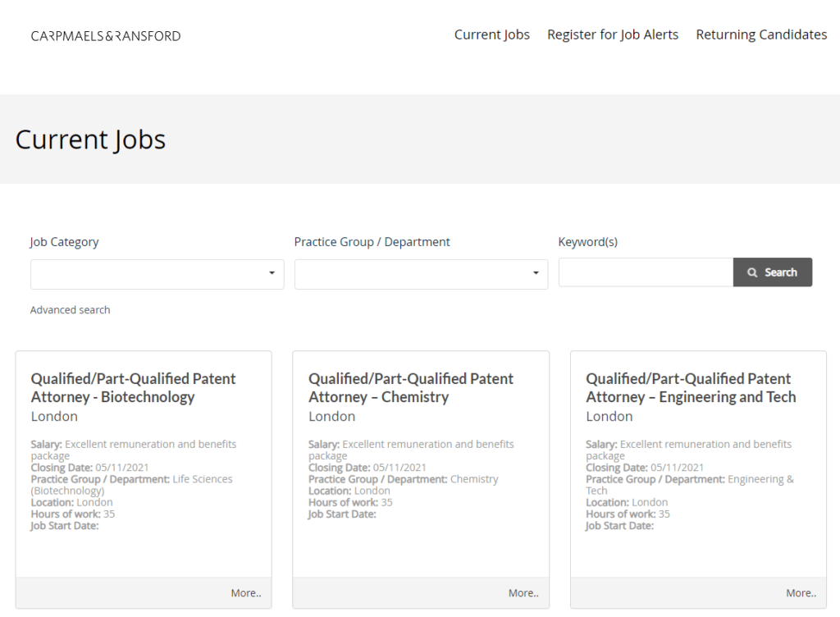Click More on the Chemistry job card
The image size is (840, 617).
[523, 592]
